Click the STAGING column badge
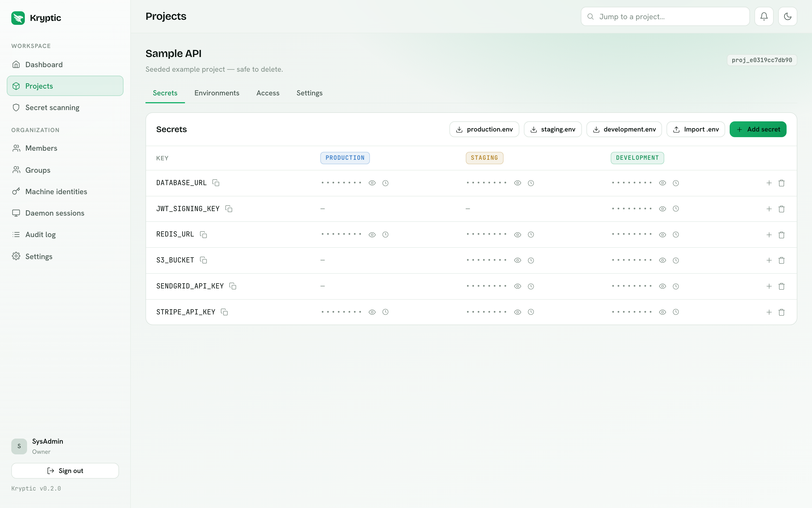The height and width of the screenshot is (508, 812). click(x=484, y=158)
